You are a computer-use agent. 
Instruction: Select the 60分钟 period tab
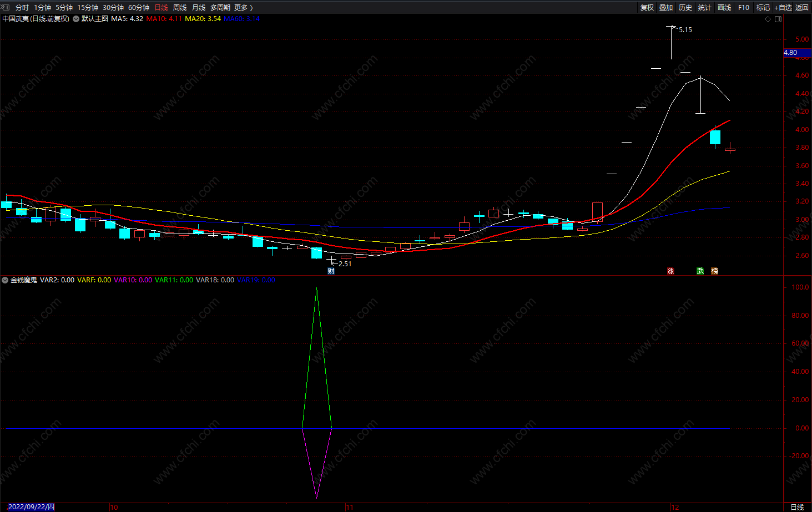[x=138, y=8]
